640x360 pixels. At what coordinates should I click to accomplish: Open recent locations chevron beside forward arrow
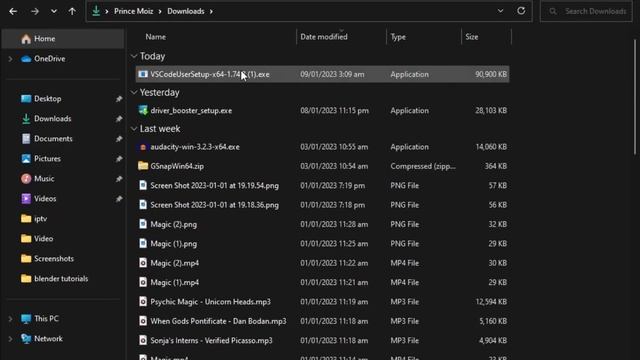pyautogui.click(x=54, y=11)
